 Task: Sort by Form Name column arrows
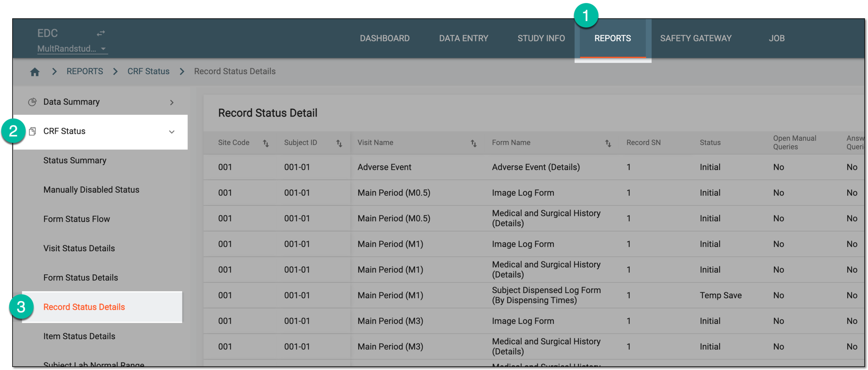tap(608, 143)
